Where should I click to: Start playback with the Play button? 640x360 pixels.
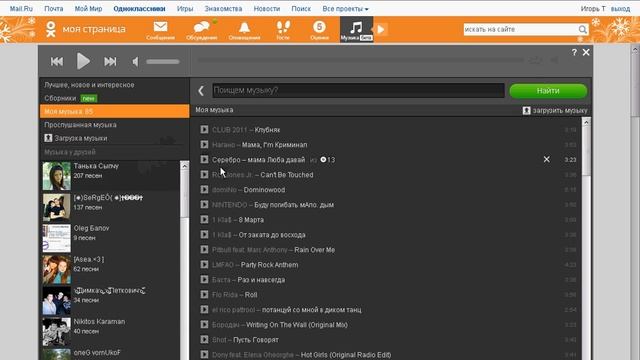pyautogui.click(x=83, y=61)
